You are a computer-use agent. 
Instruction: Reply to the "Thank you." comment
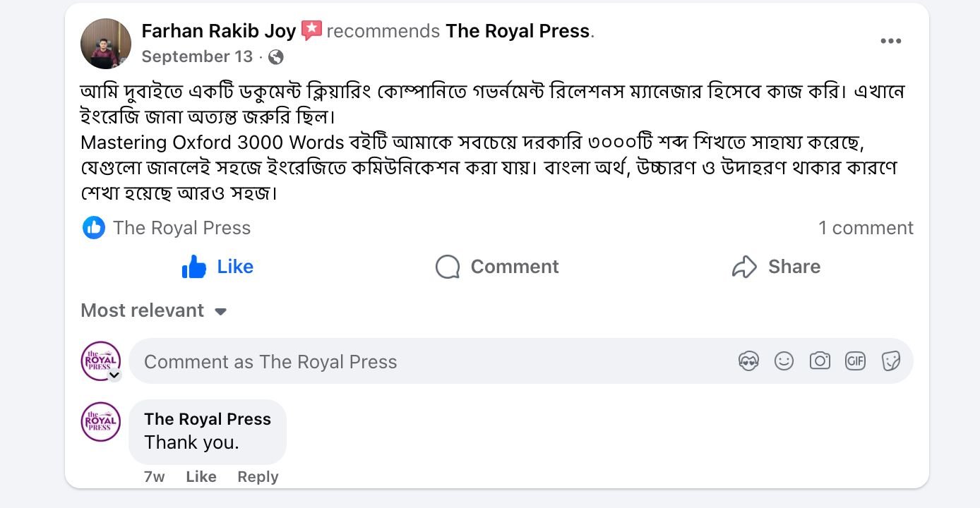(x=258, y=477)
